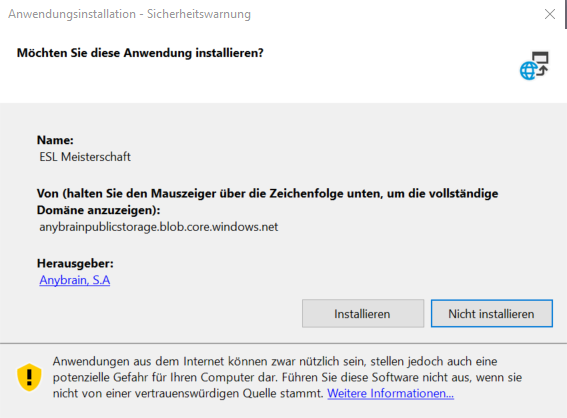Close the Sicherheitswarnung dialog with X
Viewport: 567px width, 418px height.
click(550, 14)
